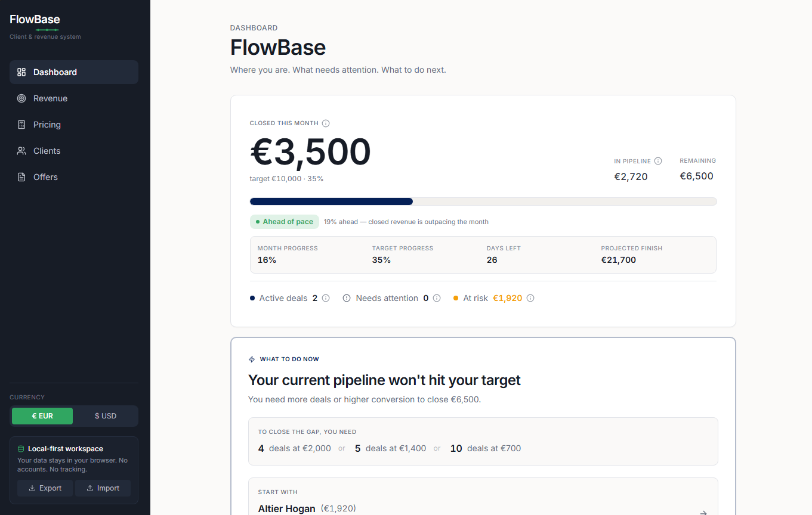Click the Import button
812x515 pixels.
103,488
